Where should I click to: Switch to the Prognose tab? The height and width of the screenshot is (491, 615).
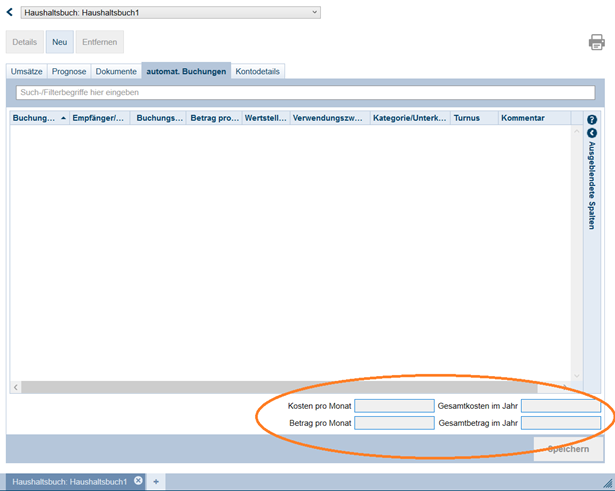(x=69, y=72)
